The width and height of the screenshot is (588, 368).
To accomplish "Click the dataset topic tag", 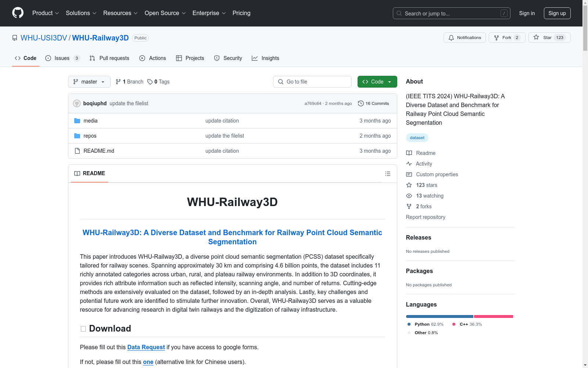I will tap(417, 138).
